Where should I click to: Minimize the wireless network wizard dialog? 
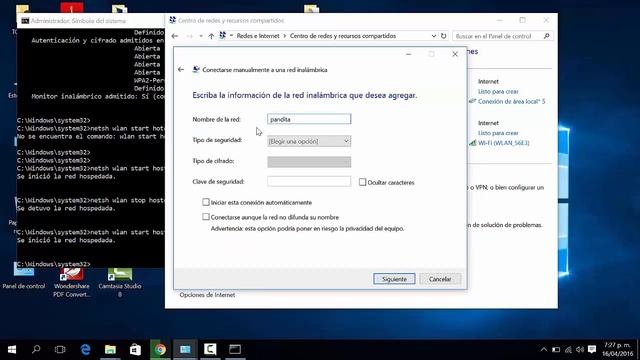409,54
